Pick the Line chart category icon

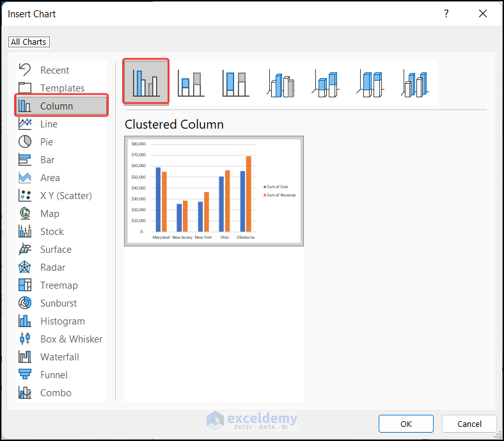[25, 124]
